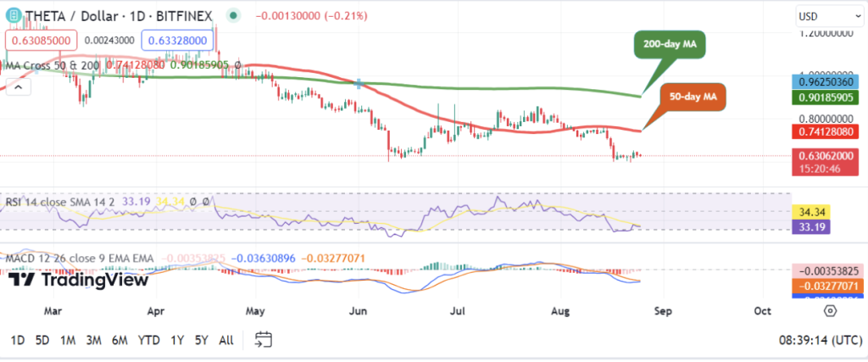Collapse the indicator legend with the chevron

coord(18,87)
